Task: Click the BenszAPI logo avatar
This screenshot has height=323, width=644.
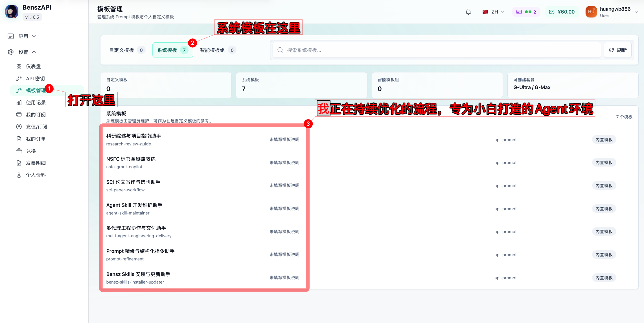Action: (12, 12)
